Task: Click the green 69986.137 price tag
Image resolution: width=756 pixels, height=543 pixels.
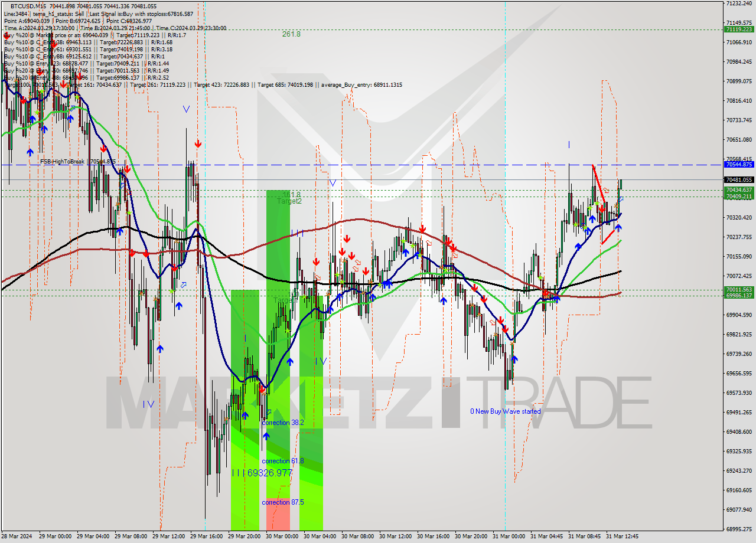Action: pos(739,295)
